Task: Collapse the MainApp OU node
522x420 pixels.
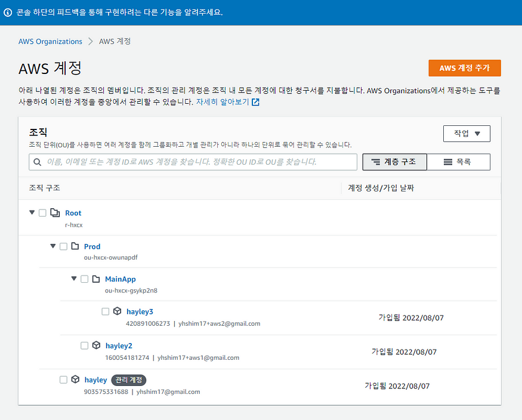Action: (74, 278)
